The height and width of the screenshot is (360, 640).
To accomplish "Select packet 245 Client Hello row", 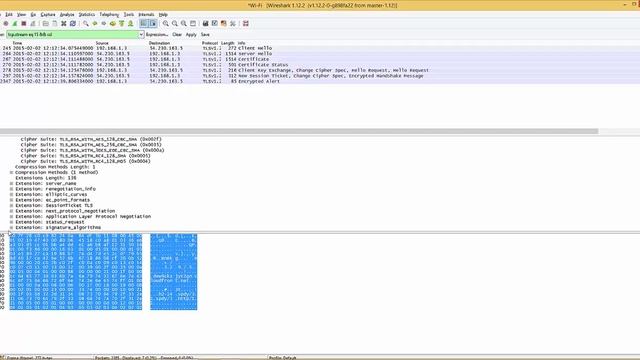I will click(x=320, y=48).
